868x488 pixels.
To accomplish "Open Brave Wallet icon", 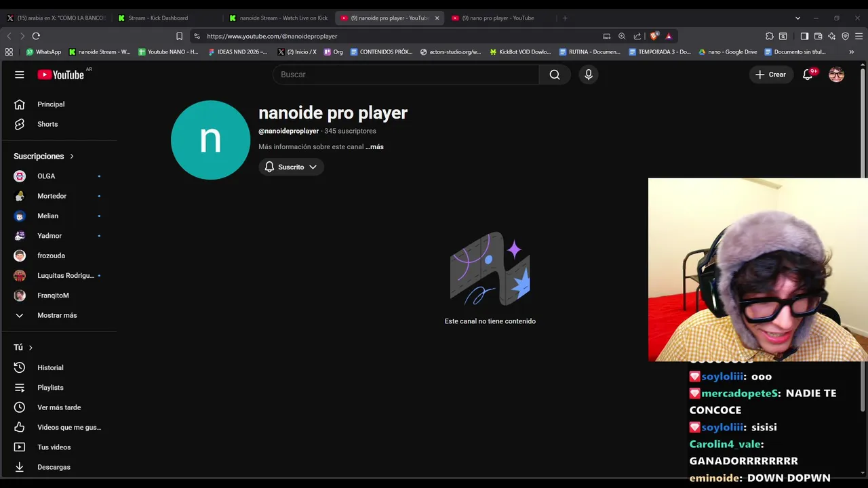I will pyautogui.click(x=818, y=36).
